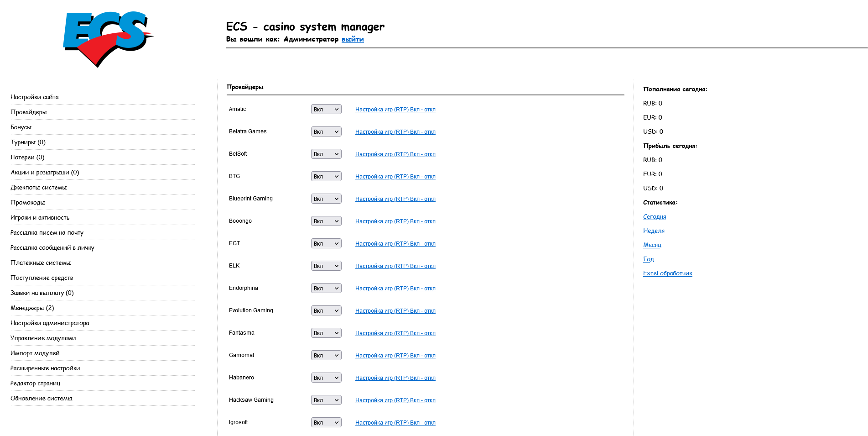Image resolution: width=868 pixels, height=436 pixels.
Task: Click the выйти logout link
Action: pos(353,39)
